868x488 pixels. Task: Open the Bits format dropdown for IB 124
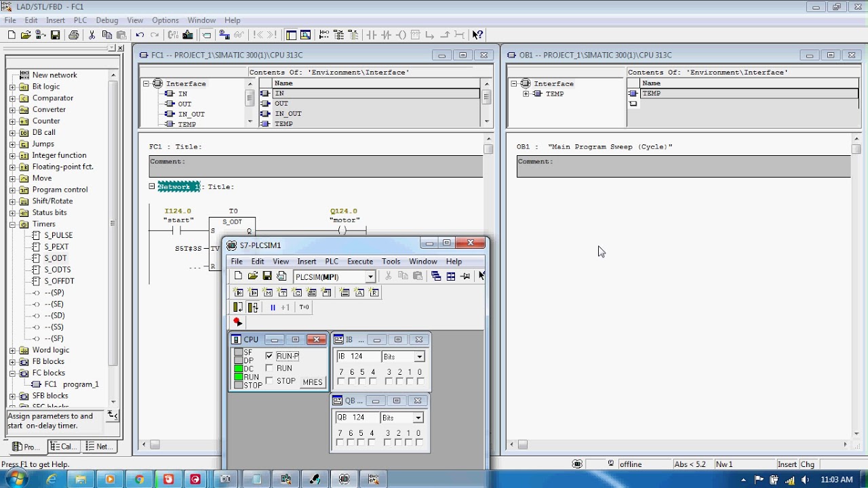click(x=419, y=357)
